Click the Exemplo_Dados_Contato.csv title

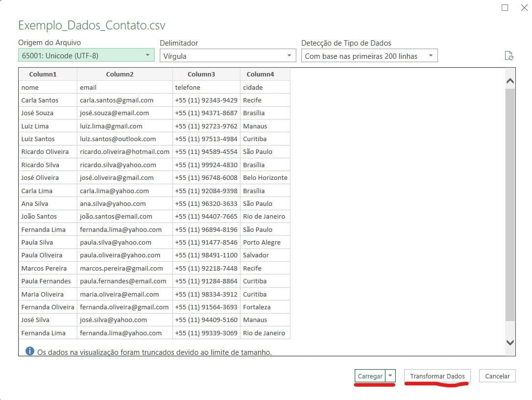(92, 25)
